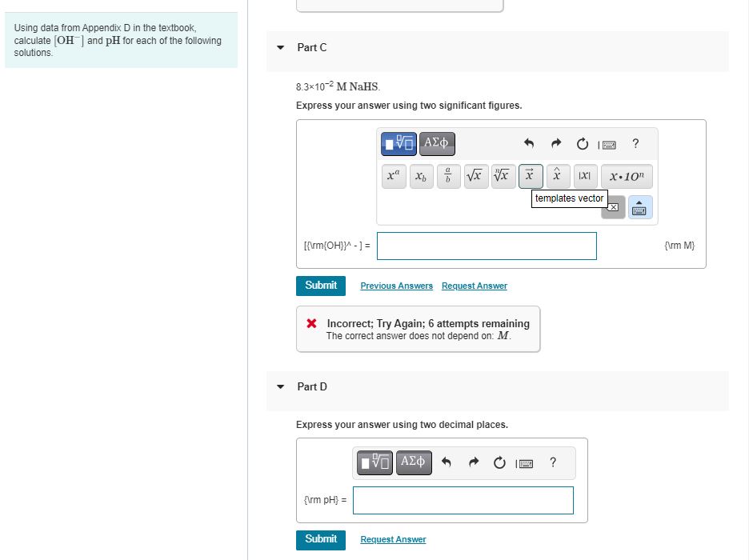Undo the last entry in Part C editor
This screenshot has height=560, width=749.
coord(528,143)
